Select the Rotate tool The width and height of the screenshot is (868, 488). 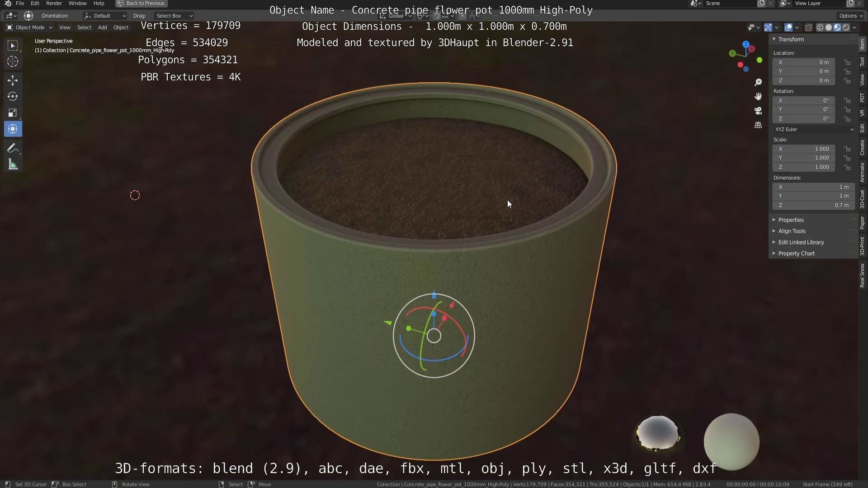click(x=13, y=97)
